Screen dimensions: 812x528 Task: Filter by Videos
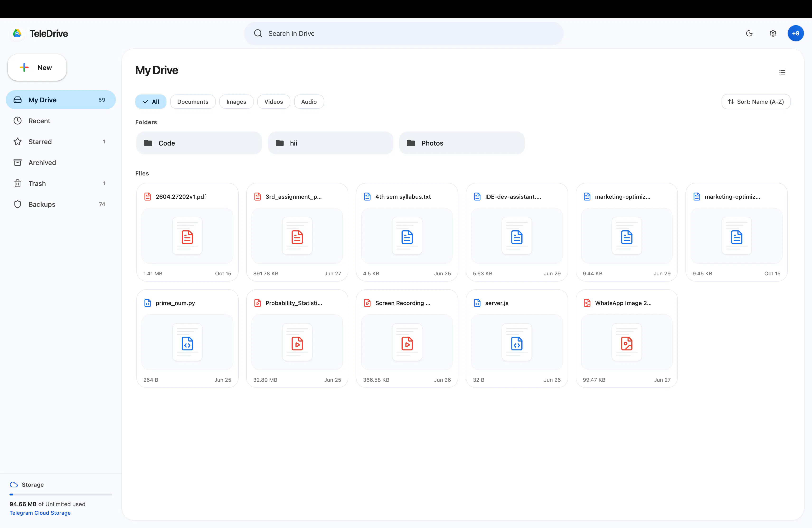coord(274,102)
